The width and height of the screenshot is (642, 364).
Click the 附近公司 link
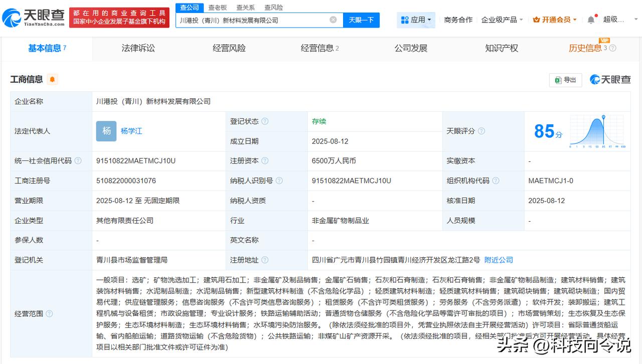499,260
